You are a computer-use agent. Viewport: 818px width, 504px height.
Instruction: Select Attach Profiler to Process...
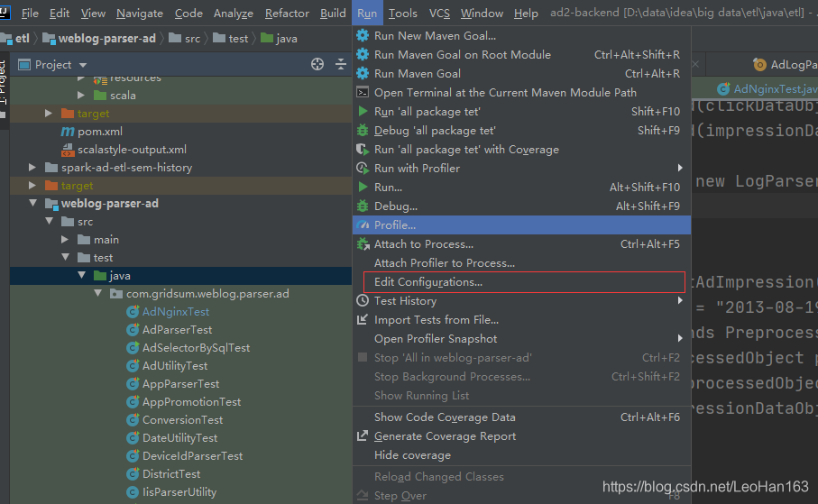pos(521,263)
